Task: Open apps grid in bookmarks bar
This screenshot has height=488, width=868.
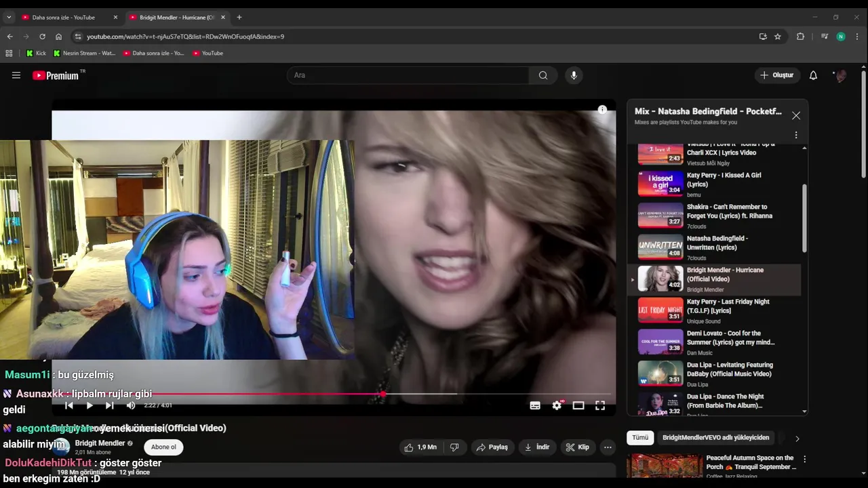Action: pyautogui.click(x=9, y=53)
